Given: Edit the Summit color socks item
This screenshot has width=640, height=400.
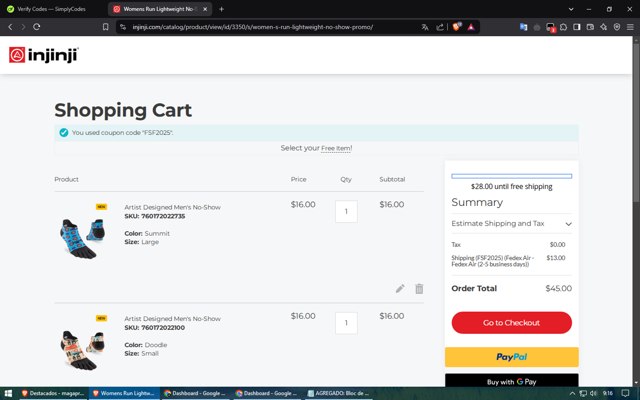Looking at the screenshot, I should click(400, 289).
